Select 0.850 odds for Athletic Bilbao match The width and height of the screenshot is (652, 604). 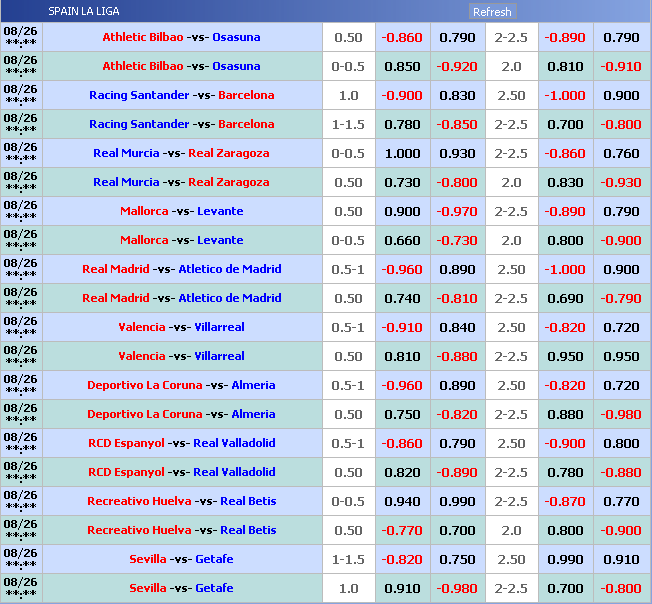pos(402,66)
